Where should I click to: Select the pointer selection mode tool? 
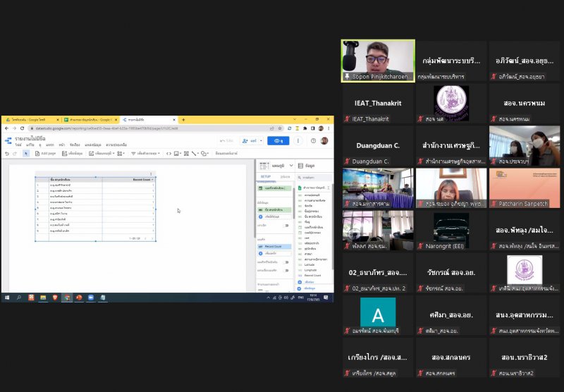pos(26,153)
